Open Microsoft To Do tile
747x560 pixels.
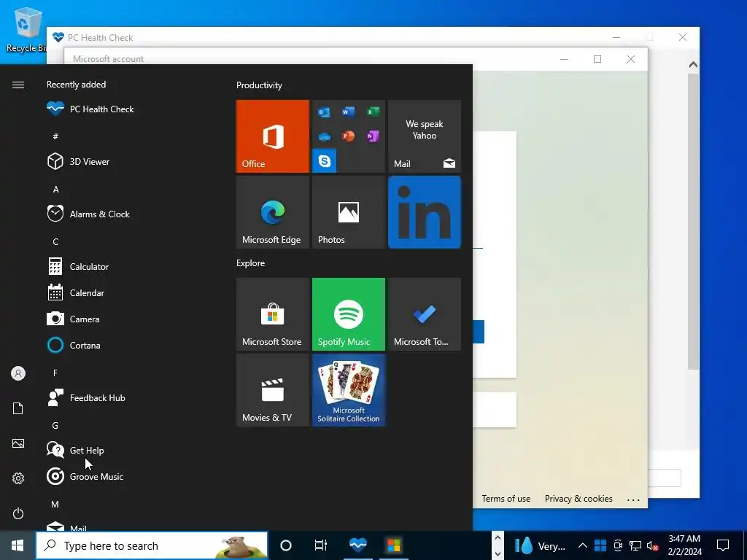pos(425,314)
